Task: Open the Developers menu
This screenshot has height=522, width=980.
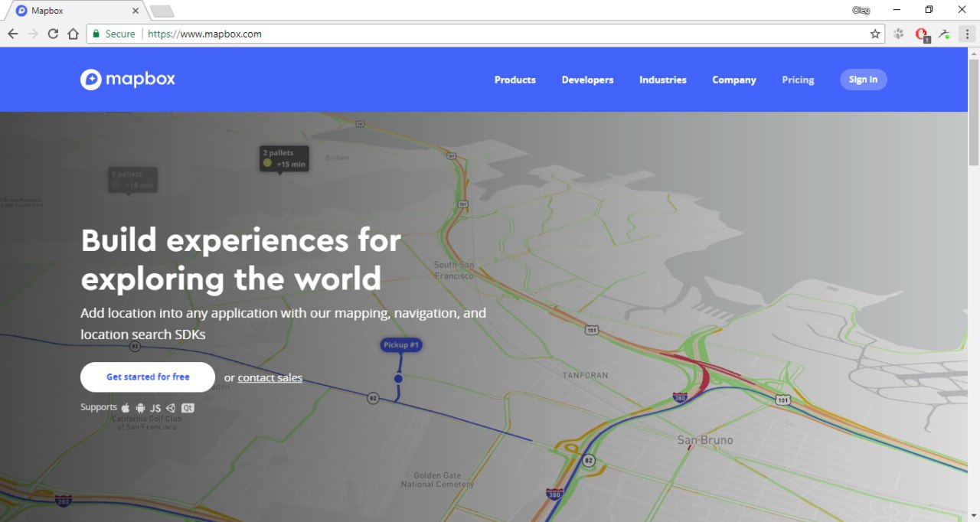Action: pos(587,80)
